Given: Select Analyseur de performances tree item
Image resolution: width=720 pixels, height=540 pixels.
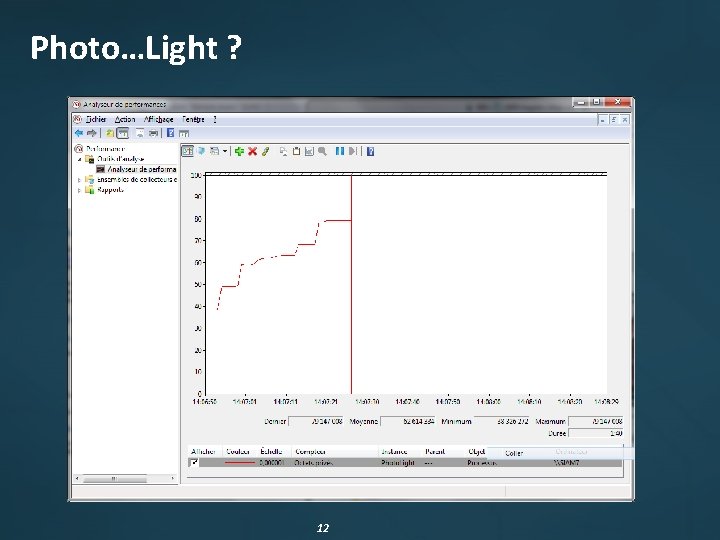Looking at the screenshot, I should 141,169.
